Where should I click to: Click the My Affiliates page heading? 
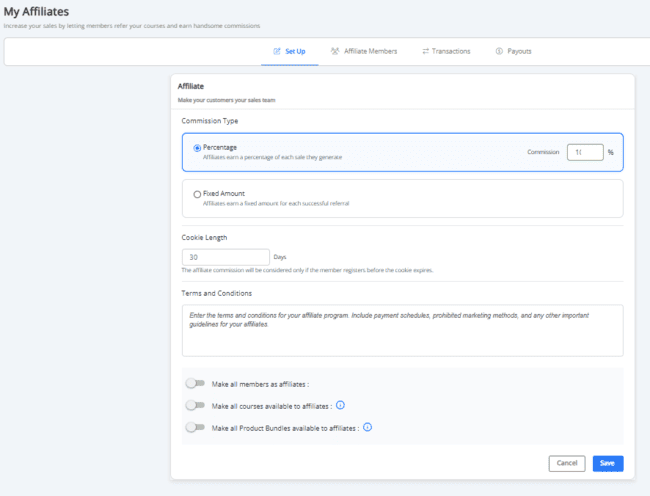(x=36, y=12)
